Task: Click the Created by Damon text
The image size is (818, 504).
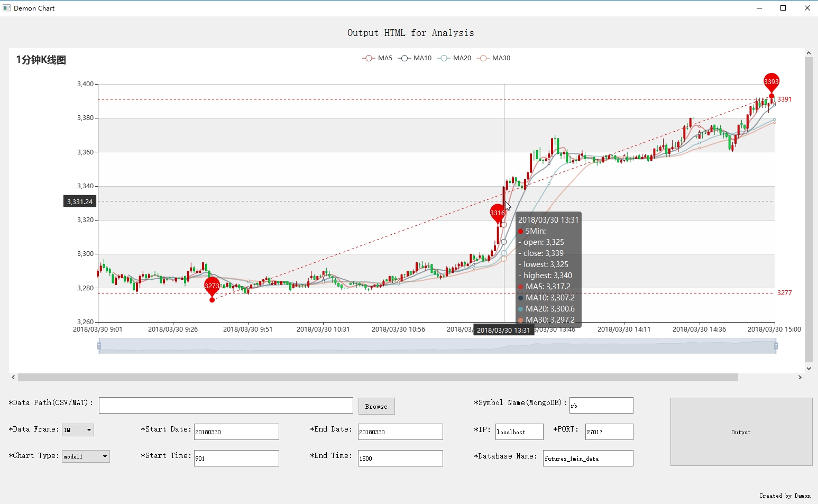Action: [x=785, y=496]
